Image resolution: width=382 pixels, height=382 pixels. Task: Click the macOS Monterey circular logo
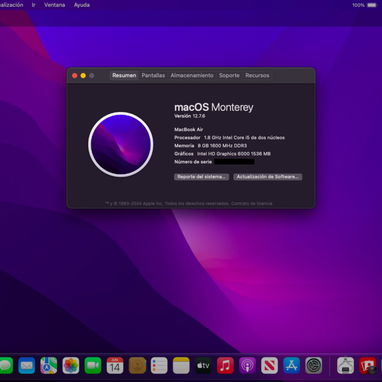coord(121,144)
